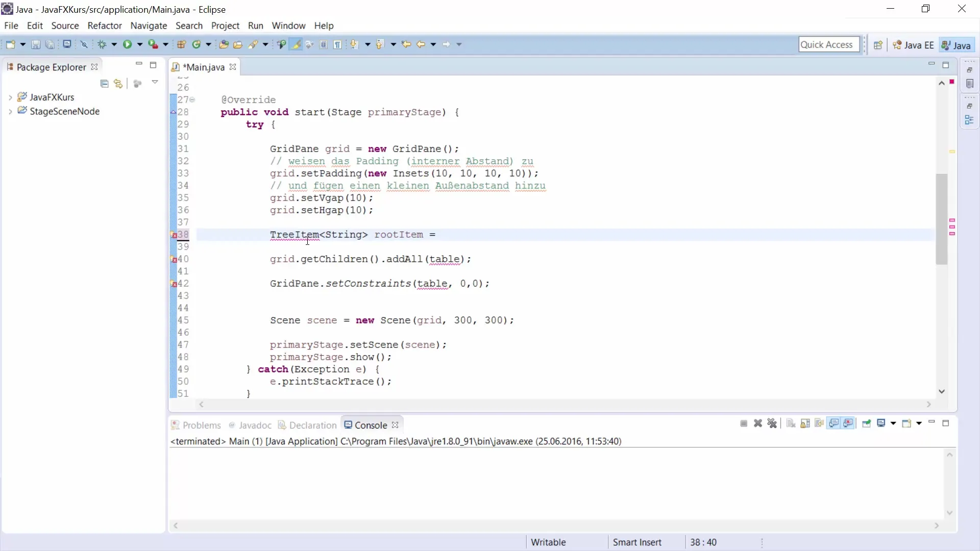This screenshot has width=980, height=551.
Task: Click Collapse All in Package Explorer
Action: (104, 84)
